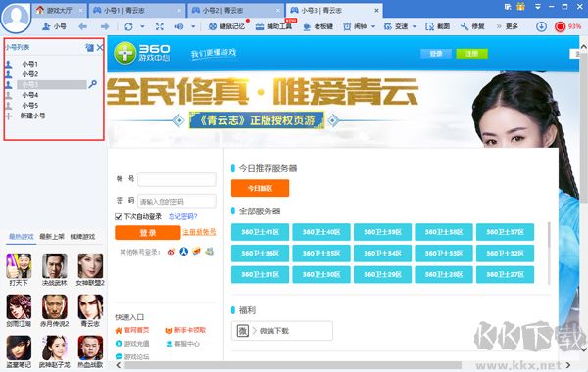Switch to the 小号2 | 青云志 tab
The image size is (588, 372).
pos(235,11)
